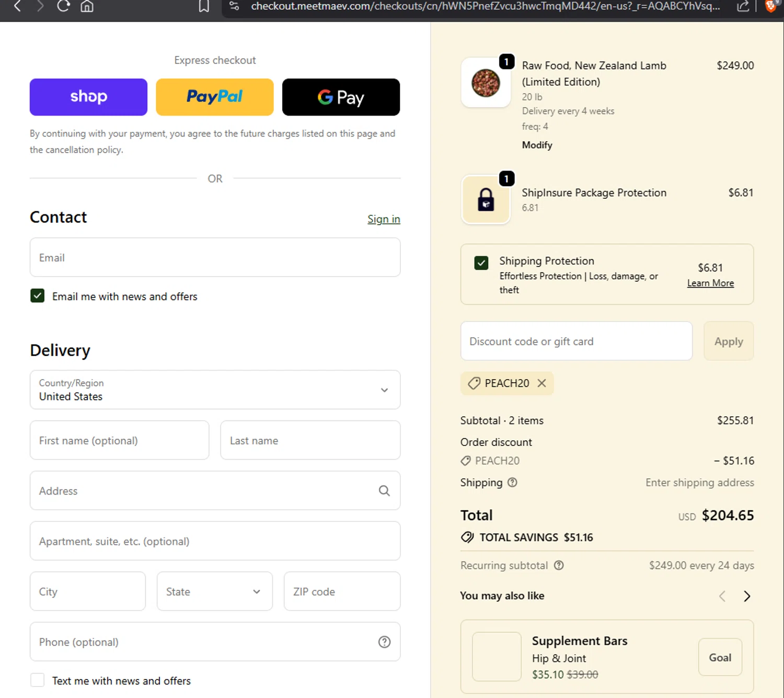Go forward with the browser forward arrow

pyautogui.click(x=40, y=6)
